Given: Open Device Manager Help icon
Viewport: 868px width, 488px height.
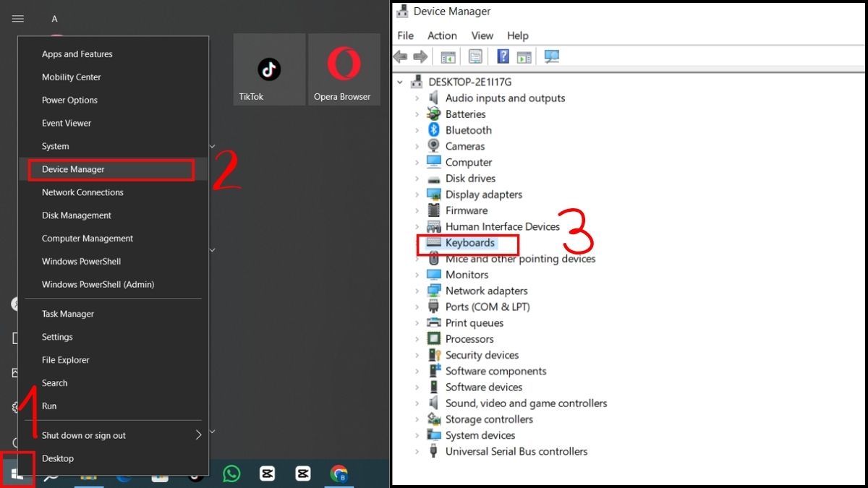Looking at the screenshot, I should (x=503, y=56).
